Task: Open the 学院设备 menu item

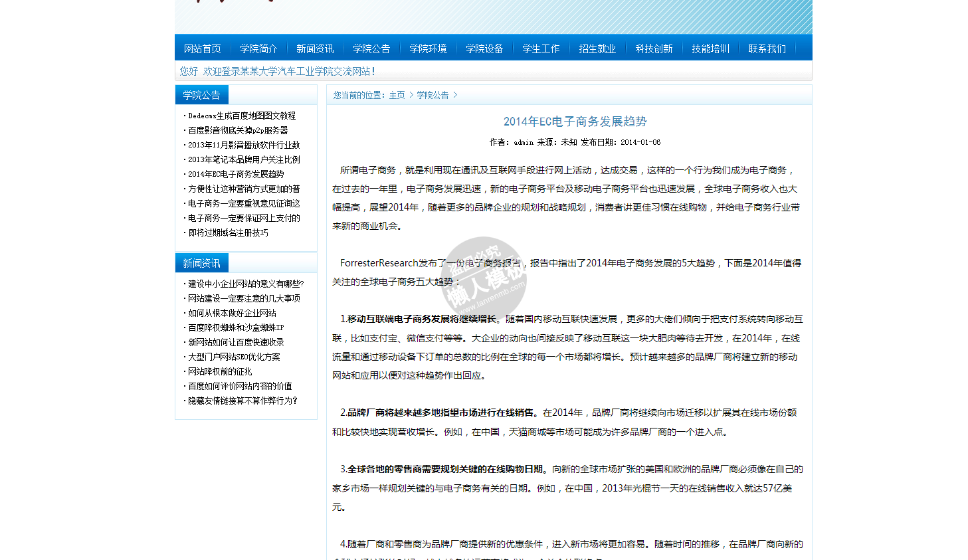Action: [x=484, y=48]
